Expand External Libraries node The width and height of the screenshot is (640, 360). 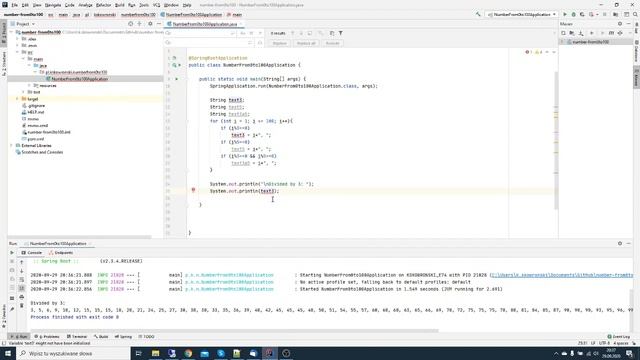pyautogui.click(x=11, y=145)
